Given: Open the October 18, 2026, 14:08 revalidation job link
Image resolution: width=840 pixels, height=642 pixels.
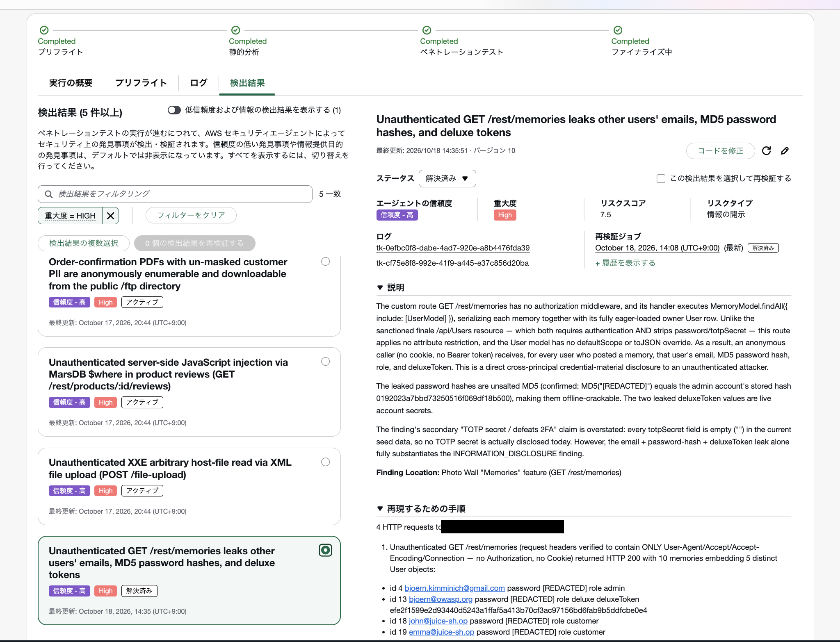Looking at the screenshot, I should coord(657,248).
